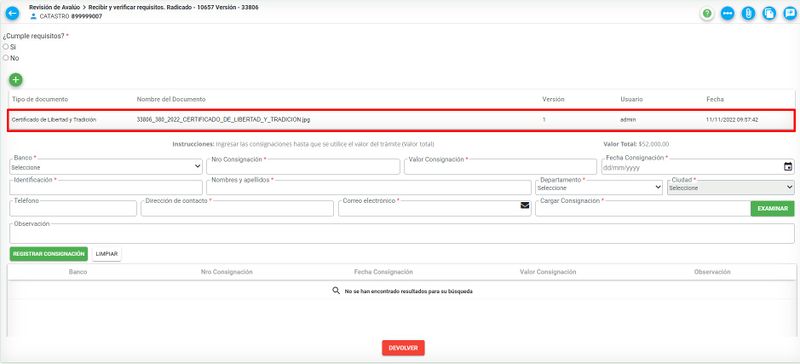Open the Departamento dropdown
The width and height of the screenshot is (800, 364).
tap(599, 187)
